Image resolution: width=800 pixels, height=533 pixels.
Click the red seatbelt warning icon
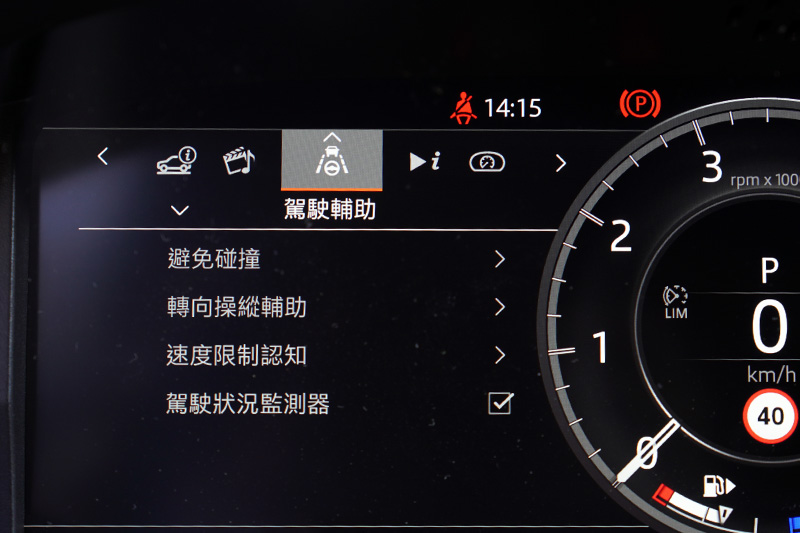tap(463, 108)
